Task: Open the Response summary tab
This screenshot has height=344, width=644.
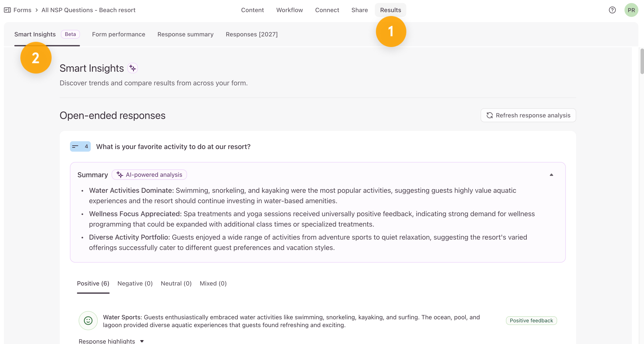Action: [185, 34]
